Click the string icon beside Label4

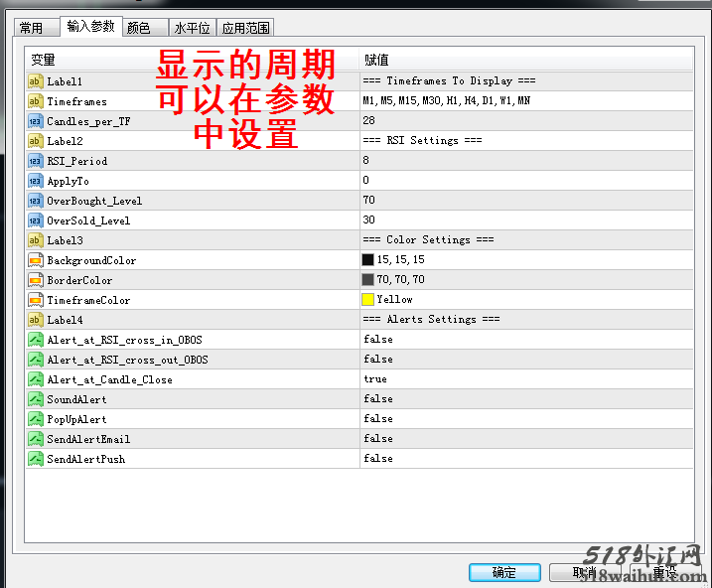tap(36, 320)
